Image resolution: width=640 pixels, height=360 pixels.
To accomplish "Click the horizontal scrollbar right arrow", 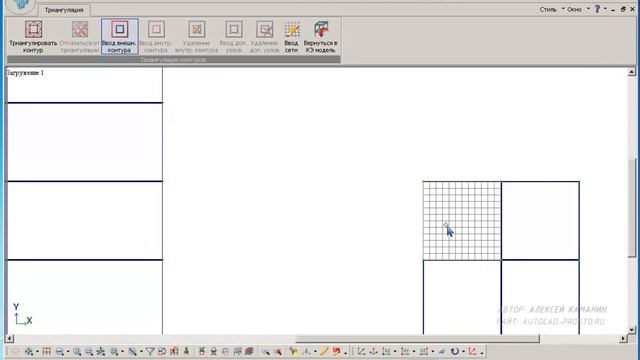I will click(623, 338).
